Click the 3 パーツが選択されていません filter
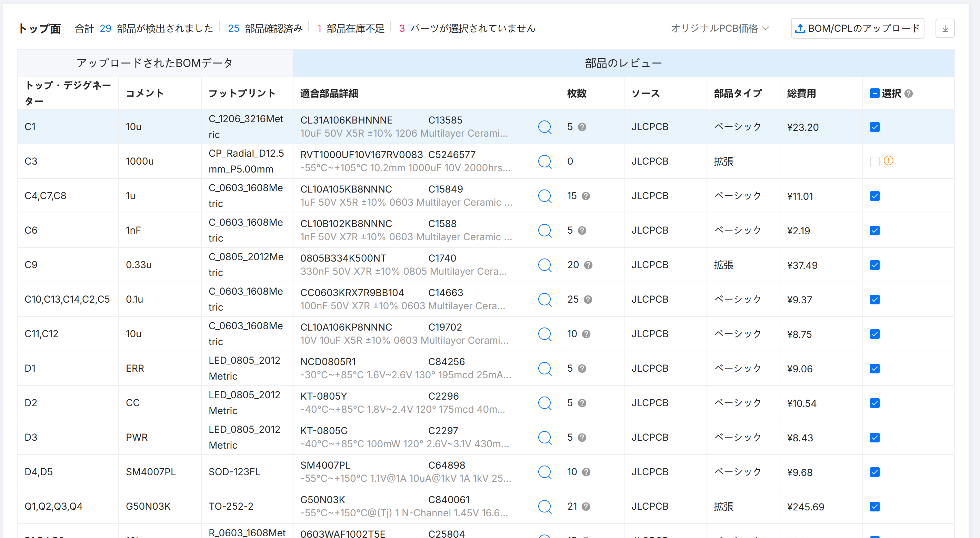 tap(467, 29)
